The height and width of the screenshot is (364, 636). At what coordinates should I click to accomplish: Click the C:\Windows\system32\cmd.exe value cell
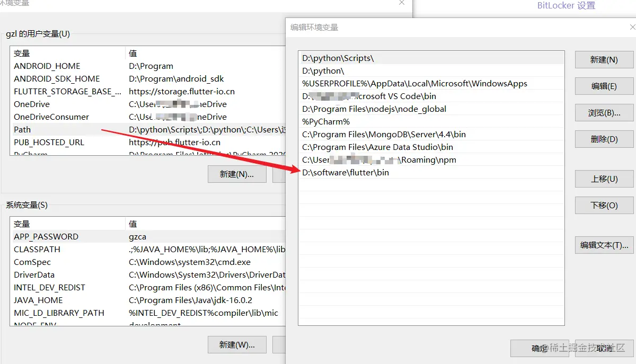tap(190, 262)
